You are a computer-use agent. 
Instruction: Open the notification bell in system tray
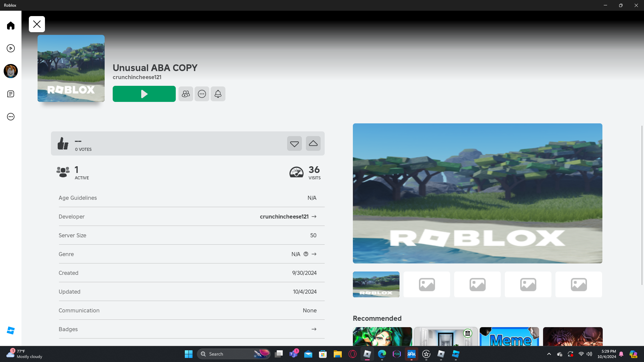coord(621,354)
